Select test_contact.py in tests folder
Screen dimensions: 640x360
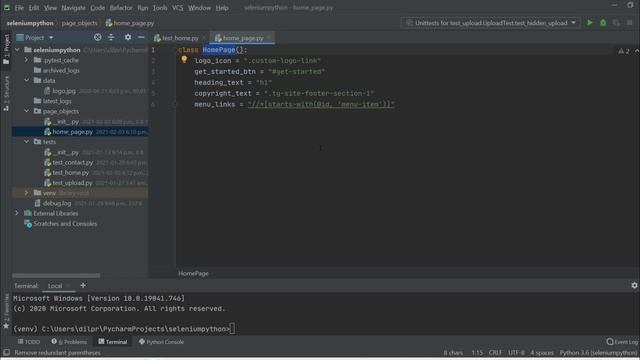pyautogui.click(x=73, y=162)
